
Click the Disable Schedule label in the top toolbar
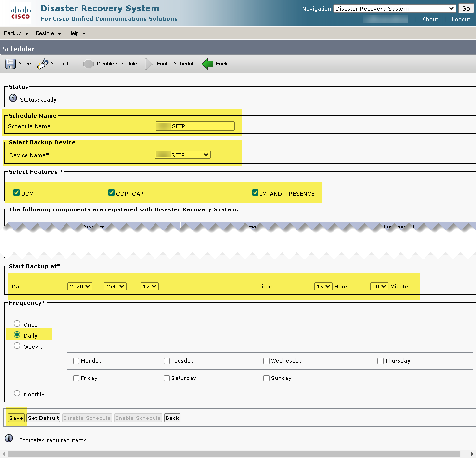117,64
